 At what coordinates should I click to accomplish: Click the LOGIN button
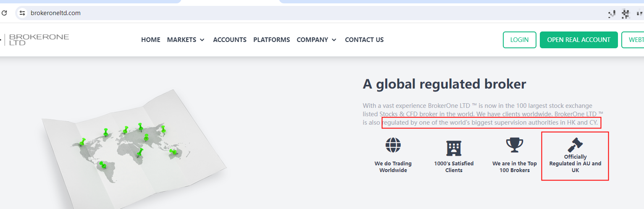[x=520, y=40]
